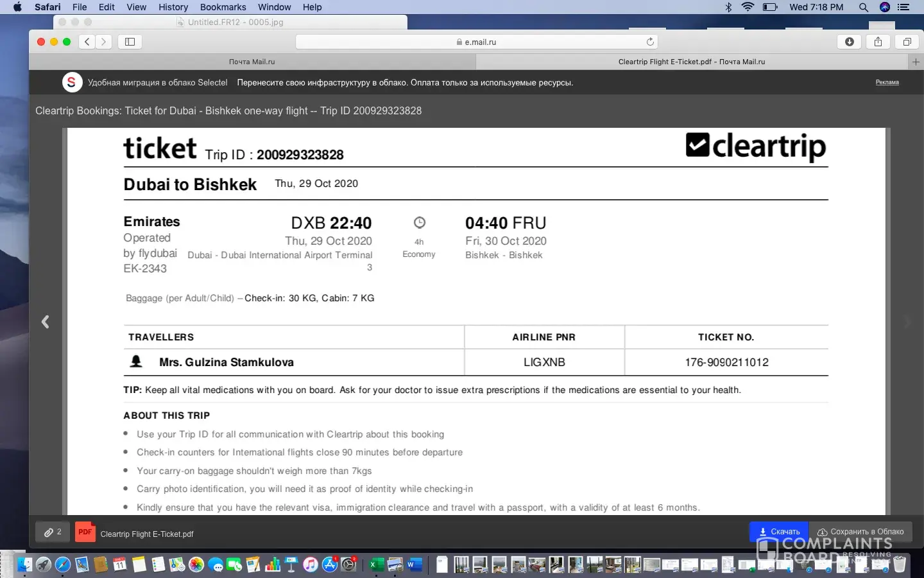Screen dimensions: 924x578
Task: Open the Selectel cloud migration ad
Action: [330, 82]
